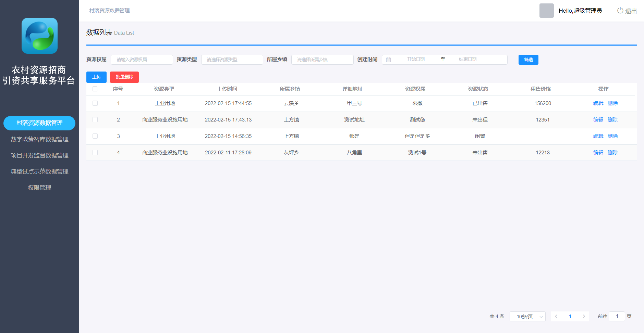Click the red 批量删除 button
Image resolution: width=644 pixels, height=333 pixels.
click(x=124, y=77)
